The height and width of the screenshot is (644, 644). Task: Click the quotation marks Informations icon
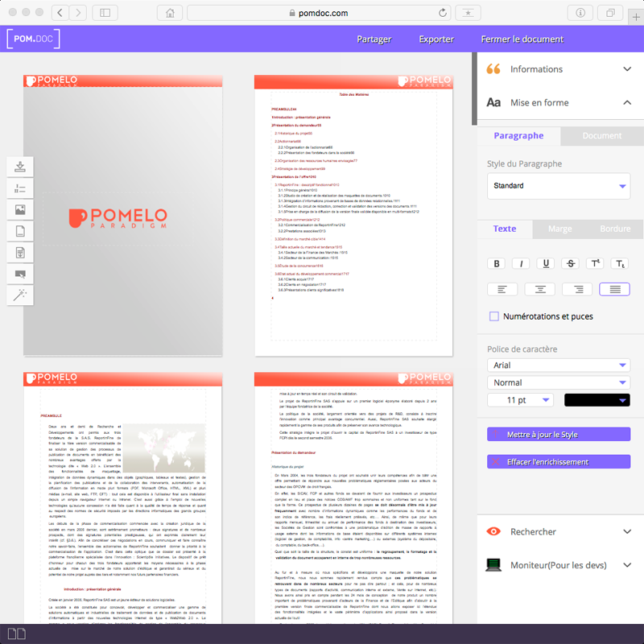[x=493, y=69]
